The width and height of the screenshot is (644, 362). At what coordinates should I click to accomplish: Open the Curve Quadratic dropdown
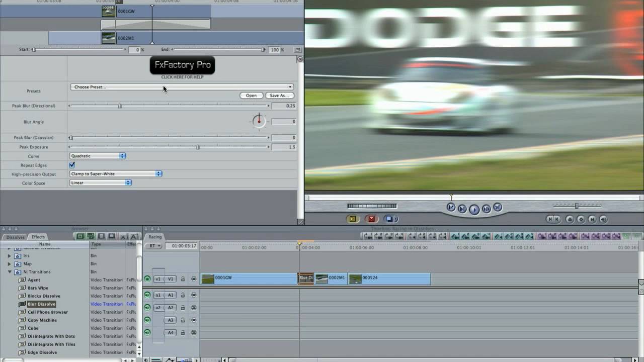tap(98, 156)
